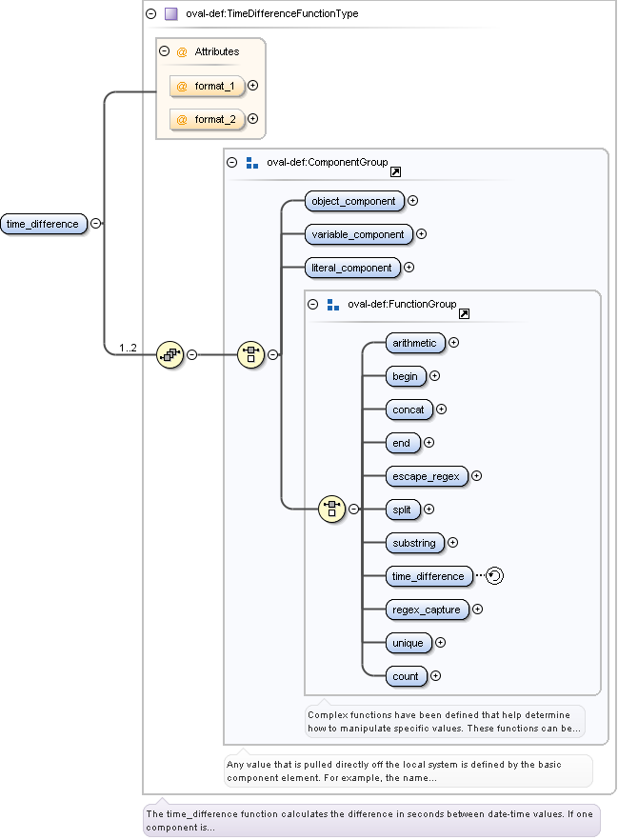618x840 pixels.
Task: Select the variable_component element
Action: 358,233
